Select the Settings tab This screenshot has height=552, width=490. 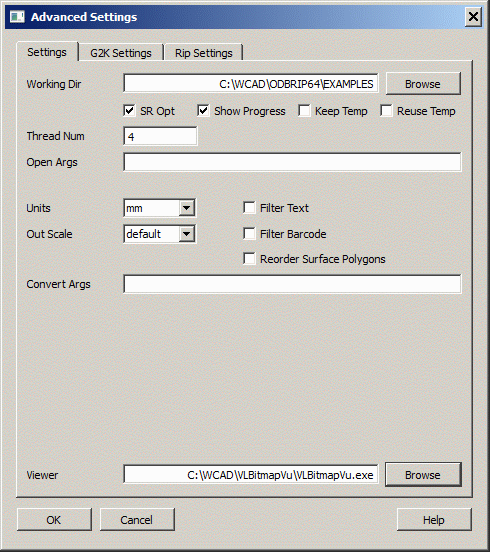pos(47,52)
